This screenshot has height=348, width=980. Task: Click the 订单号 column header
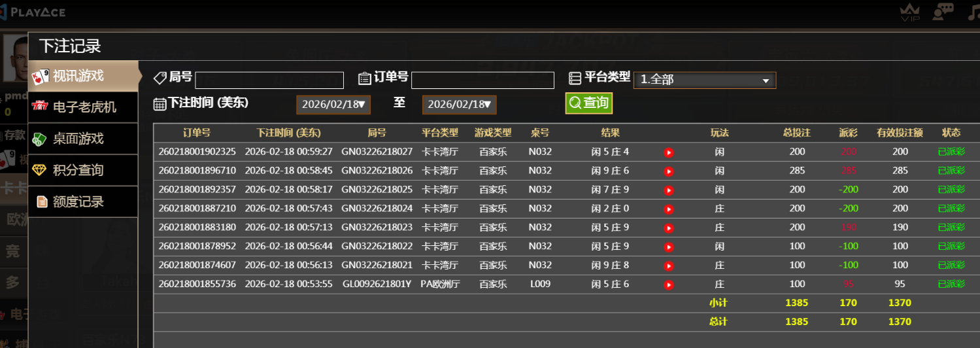197,133
